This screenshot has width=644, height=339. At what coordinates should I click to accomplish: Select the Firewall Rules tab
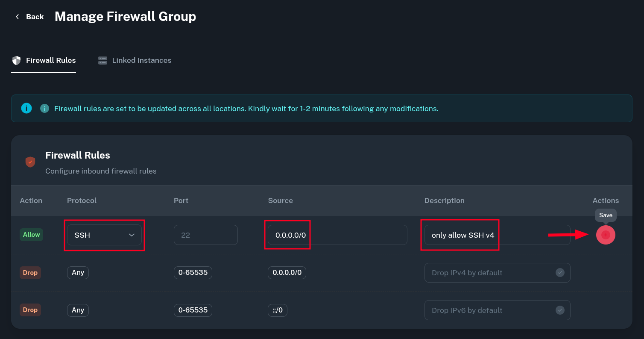click(x=51, y=60)
